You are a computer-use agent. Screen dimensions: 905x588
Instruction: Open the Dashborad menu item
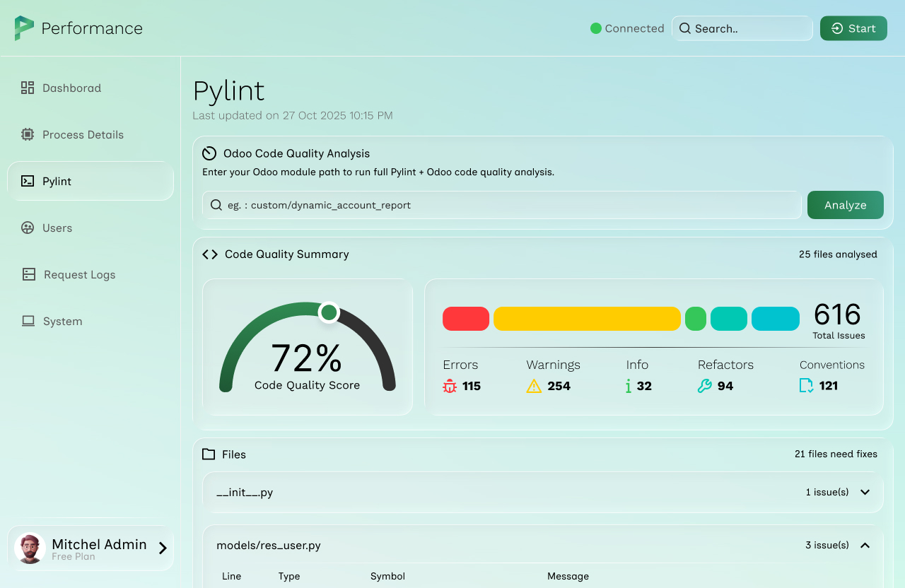click(71, 88)
